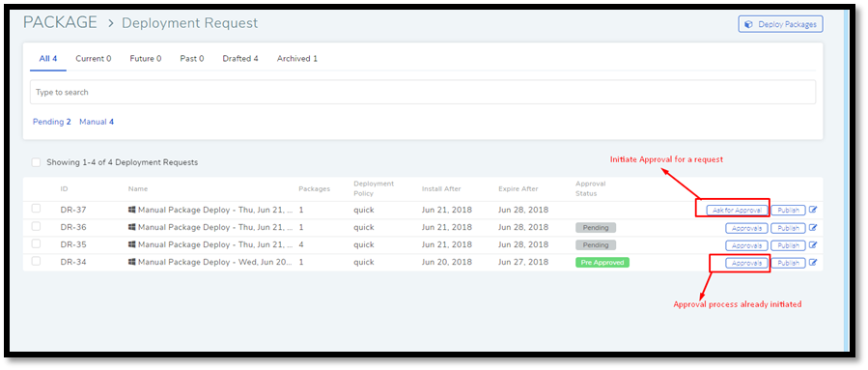Switch to the Archived 1 tab
This screenshot has height=370, width=868.
(x=297, y=58)
